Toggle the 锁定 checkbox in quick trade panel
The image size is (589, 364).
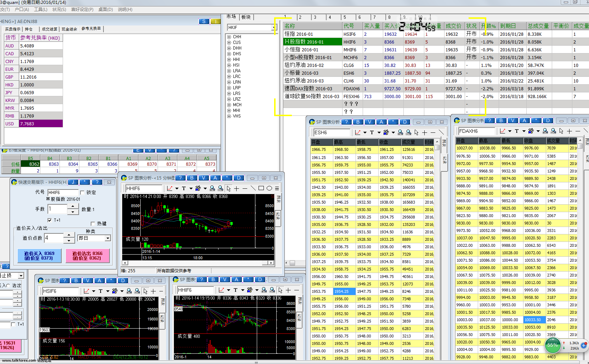click(x=82, y=193)
